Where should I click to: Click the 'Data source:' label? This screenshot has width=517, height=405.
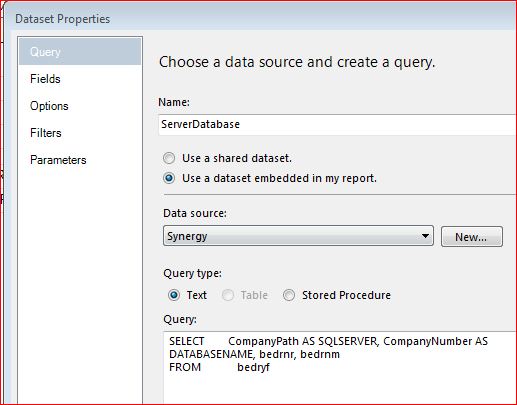[x=195, y=213]
